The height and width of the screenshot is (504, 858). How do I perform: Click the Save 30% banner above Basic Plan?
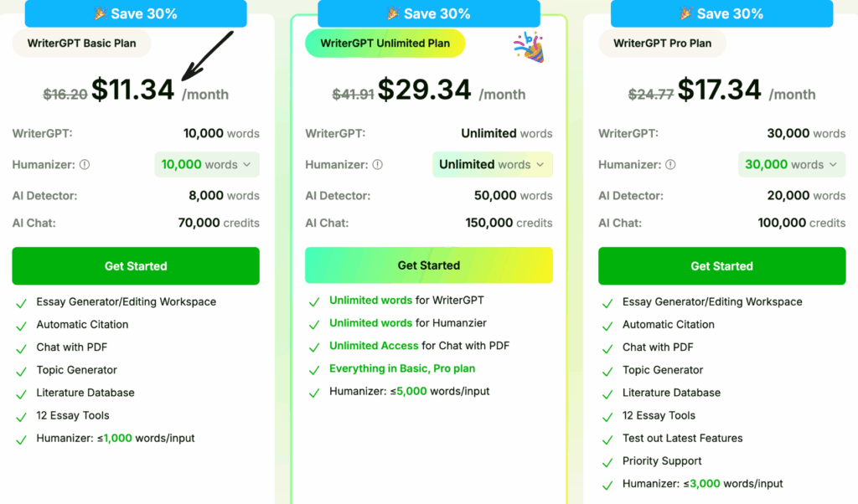tap(136, 13)
